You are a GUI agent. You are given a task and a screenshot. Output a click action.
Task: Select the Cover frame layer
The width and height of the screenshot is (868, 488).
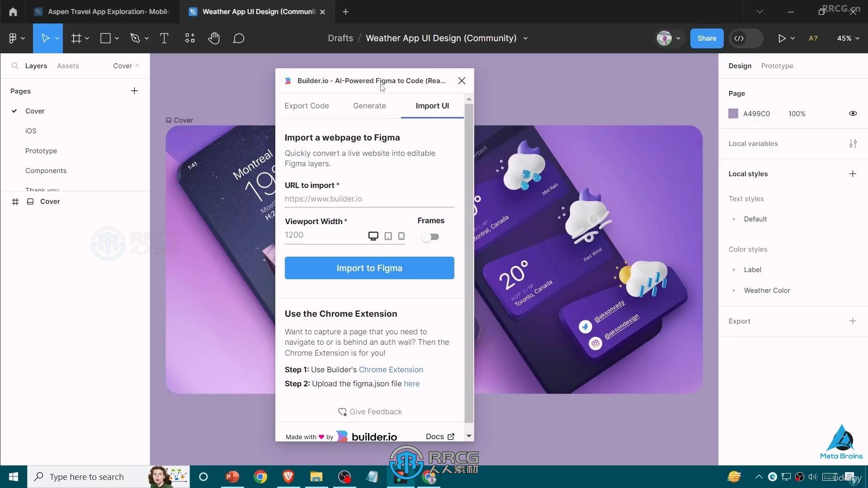point(50,202)
